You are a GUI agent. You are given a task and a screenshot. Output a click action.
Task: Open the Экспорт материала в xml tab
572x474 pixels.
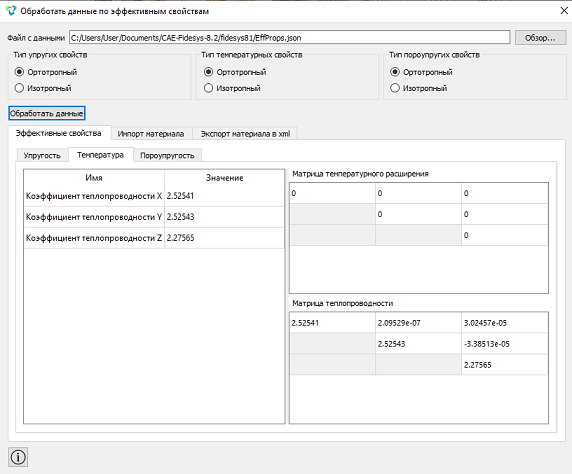[x=245, y=134]
